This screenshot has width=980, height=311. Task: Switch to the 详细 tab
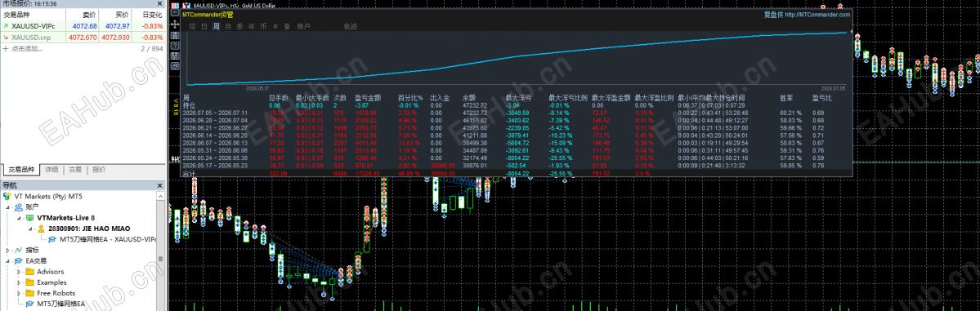[x=51, y=169]
